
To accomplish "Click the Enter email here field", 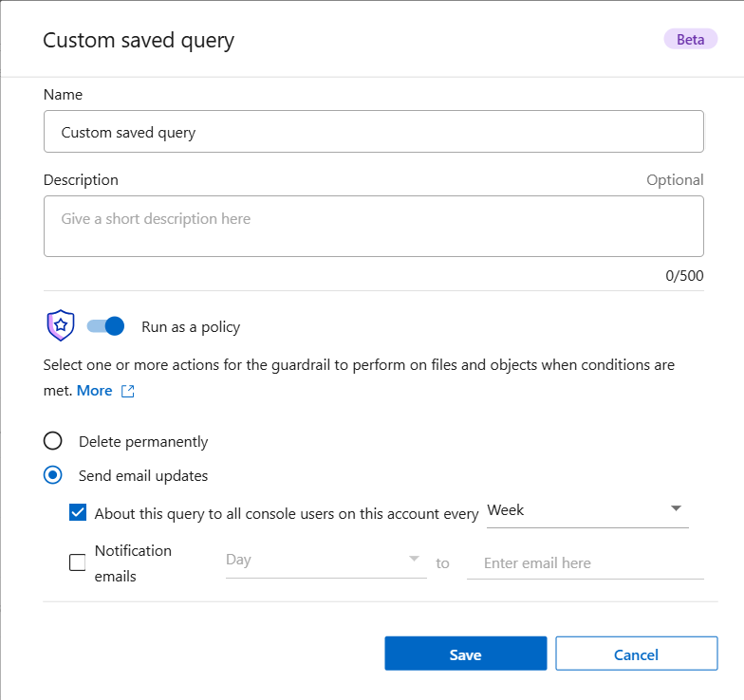I will (585, 562).
